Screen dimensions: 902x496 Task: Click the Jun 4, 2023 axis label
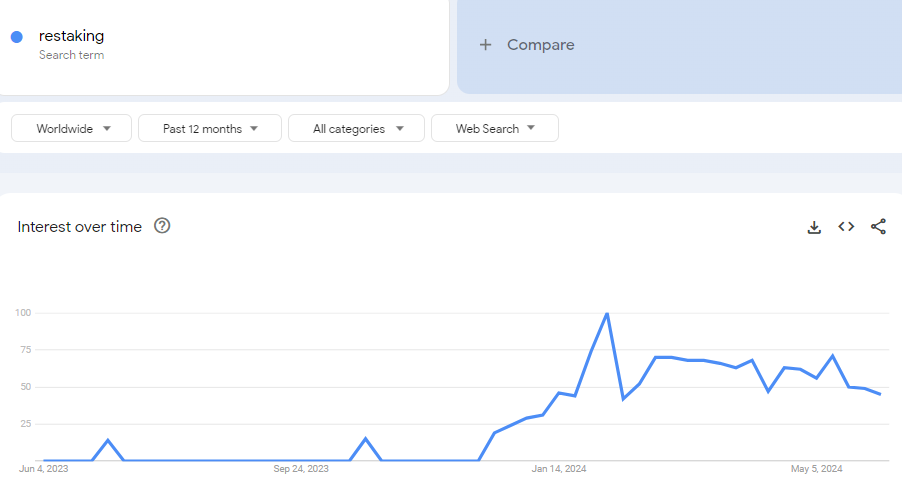point(43,468)
